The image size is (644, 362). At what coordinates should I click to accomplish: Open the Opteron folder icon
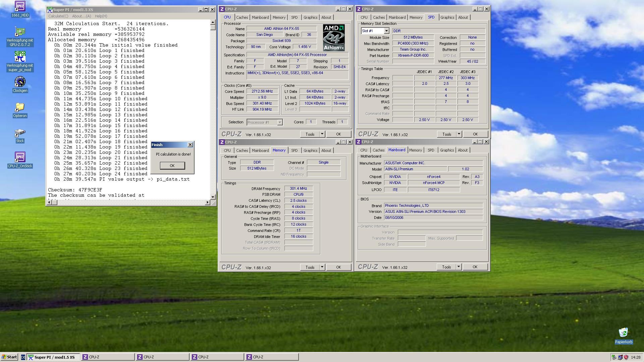coord(20,110)
